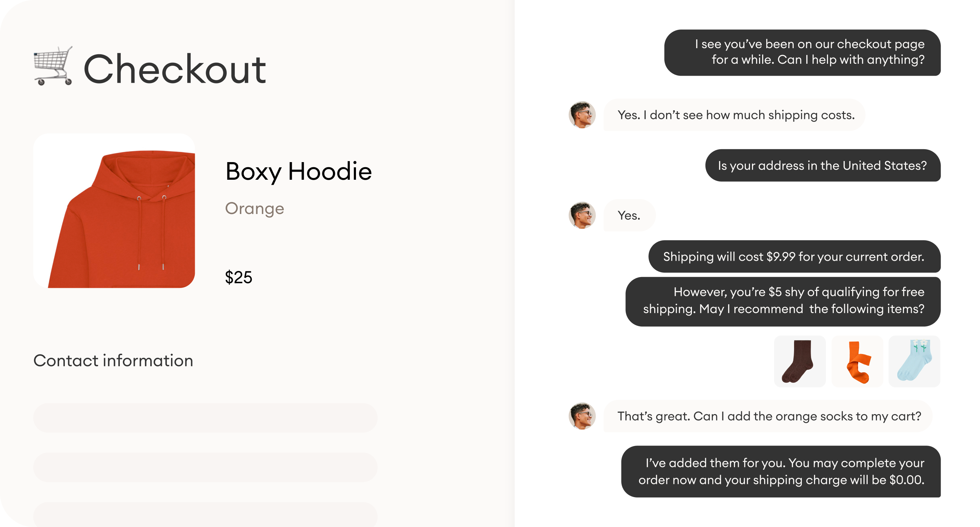This screenshot has width=980, height=527.
Task: Open the brown socks product image
Action: 799,361
